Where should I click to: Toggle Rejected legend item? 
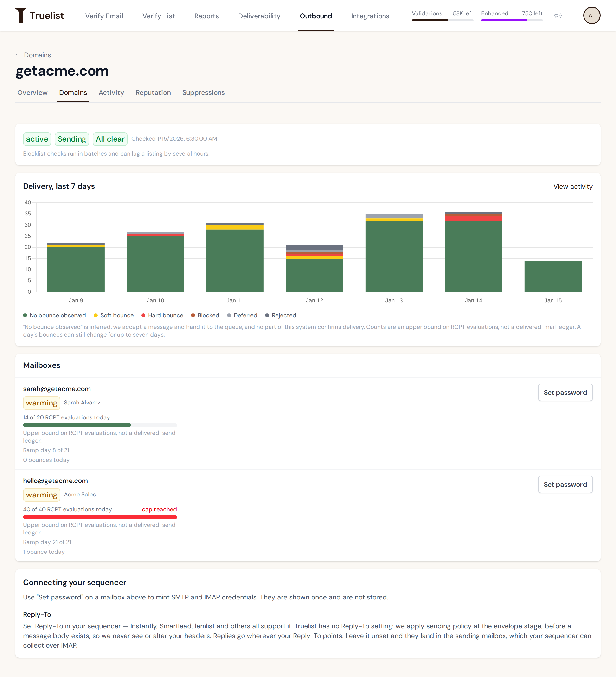pos(281,315)
